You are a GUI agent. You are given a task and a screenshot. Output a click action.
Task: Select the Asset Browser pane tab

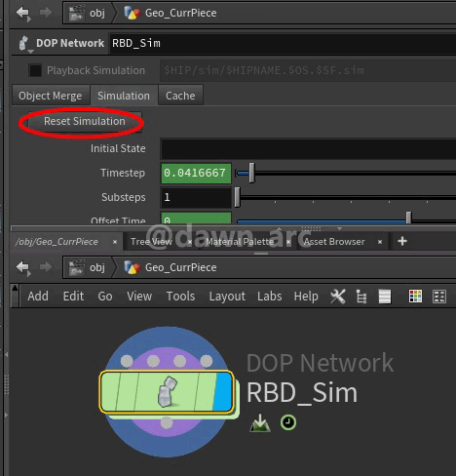click(334, 242)
